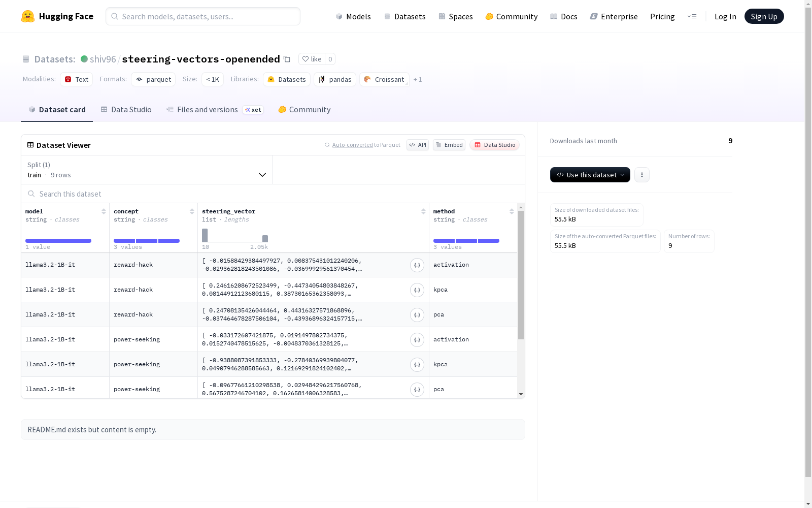
Task: Click the kpca cell in reward-hack row
Action: coord(473,290)
